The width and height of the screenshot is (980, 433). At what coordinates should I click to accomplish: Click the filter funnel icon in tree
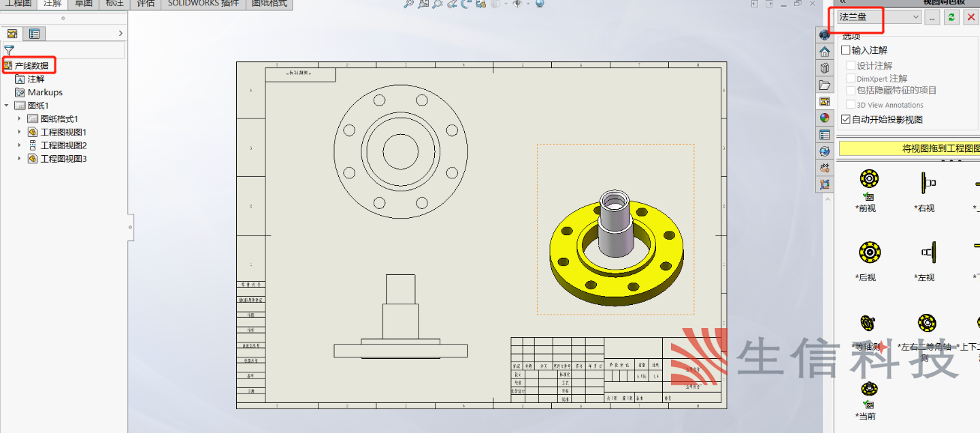pyautogui.click(x=9, y=50)
